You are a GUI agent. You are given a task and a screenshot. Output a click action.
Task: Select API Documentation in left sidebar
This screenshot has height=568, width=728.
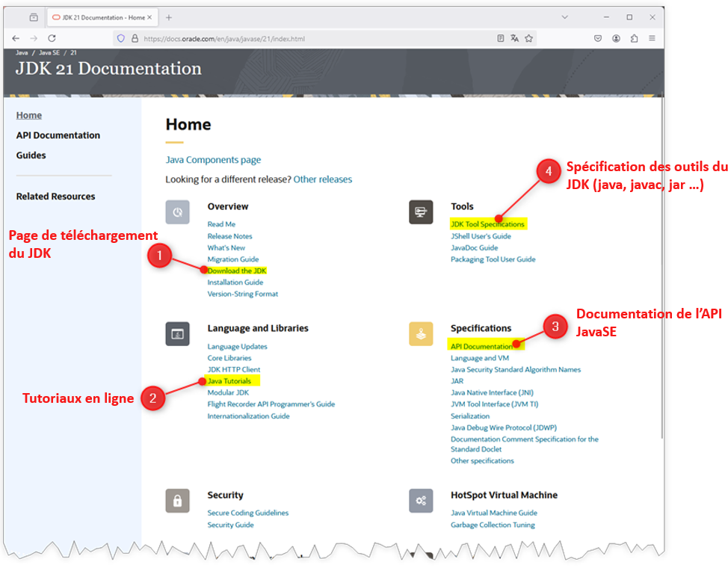(x=58, y=135)
